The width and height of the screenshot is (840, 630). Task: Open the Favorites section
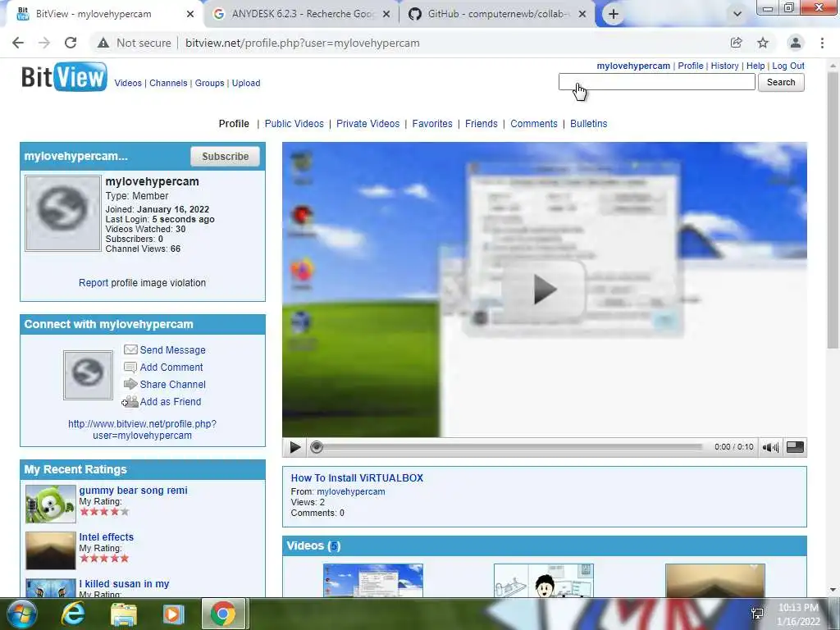[432, 124]
